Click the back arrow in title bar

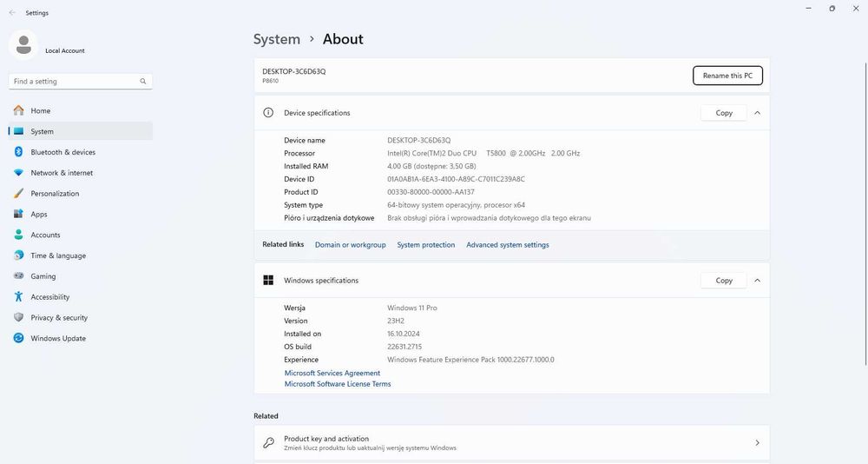[x=12, y=13]
